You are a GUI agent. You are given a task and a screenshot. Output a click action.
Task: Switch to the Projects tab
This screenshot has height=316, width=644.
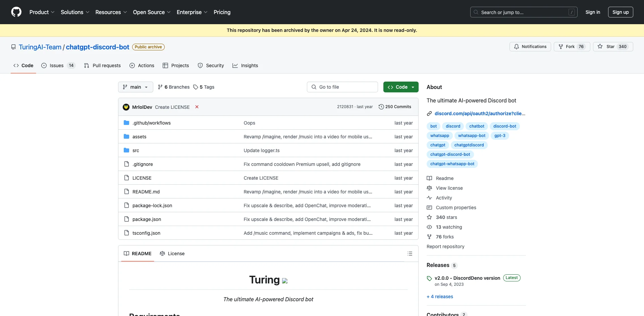pyautogui.click(x=176, y=65)
